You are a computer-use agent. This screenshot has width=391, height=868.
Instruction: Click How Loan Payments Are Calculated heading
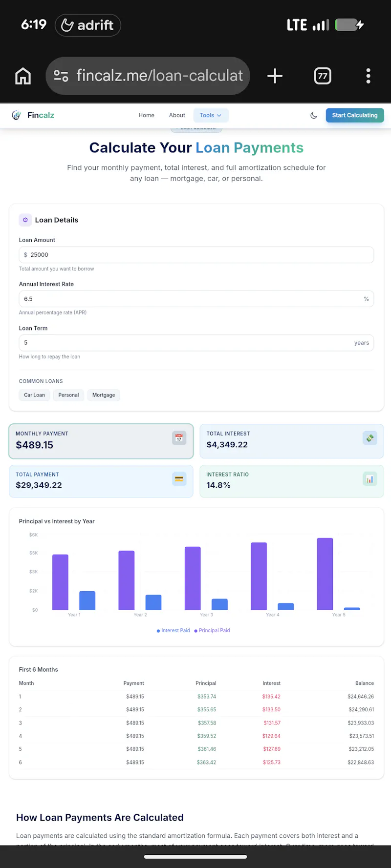click(x=100, y=818)
